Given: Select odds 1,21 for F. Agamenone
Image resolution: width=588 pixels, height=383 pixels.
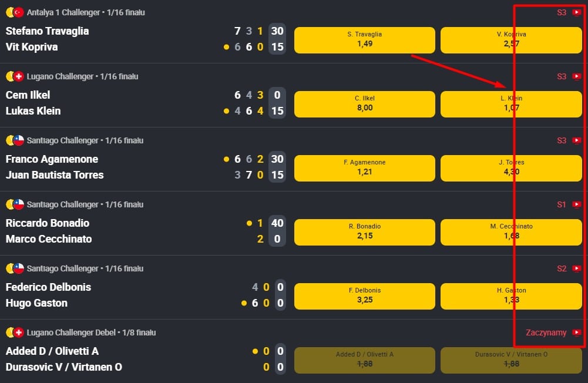Looking at the screenshot, I should click(x=364, y=168).
